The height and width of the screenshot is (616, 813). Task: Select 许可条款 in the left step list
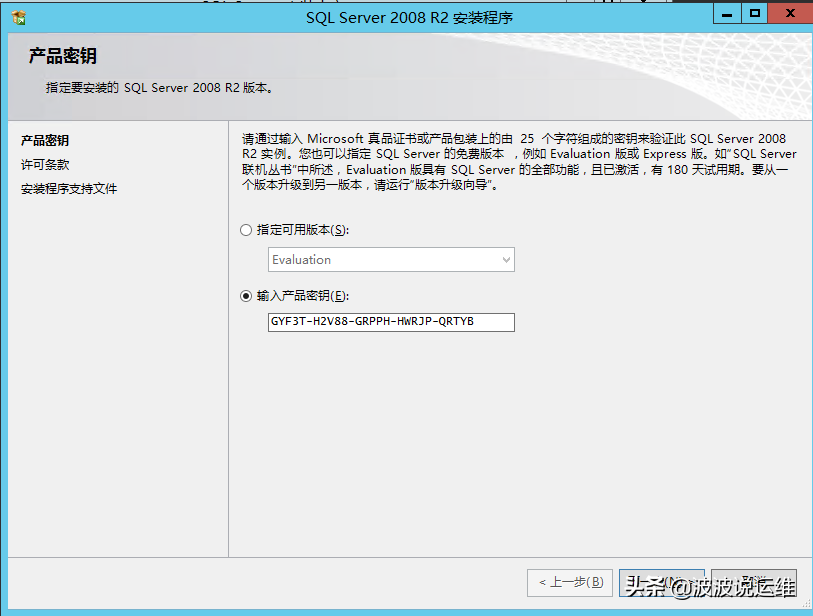[x=45, y=165]
